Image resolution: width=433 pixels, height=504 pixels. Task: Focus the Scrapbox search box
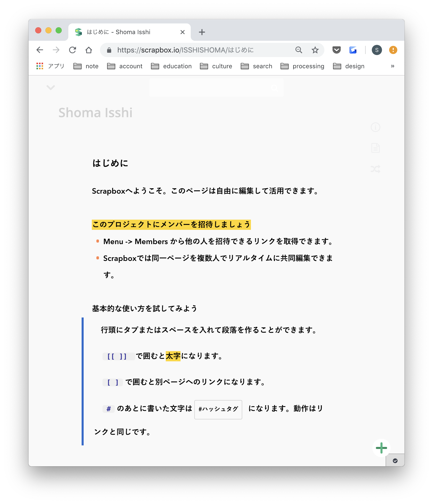pyautogui.click(x=216, y=88)
